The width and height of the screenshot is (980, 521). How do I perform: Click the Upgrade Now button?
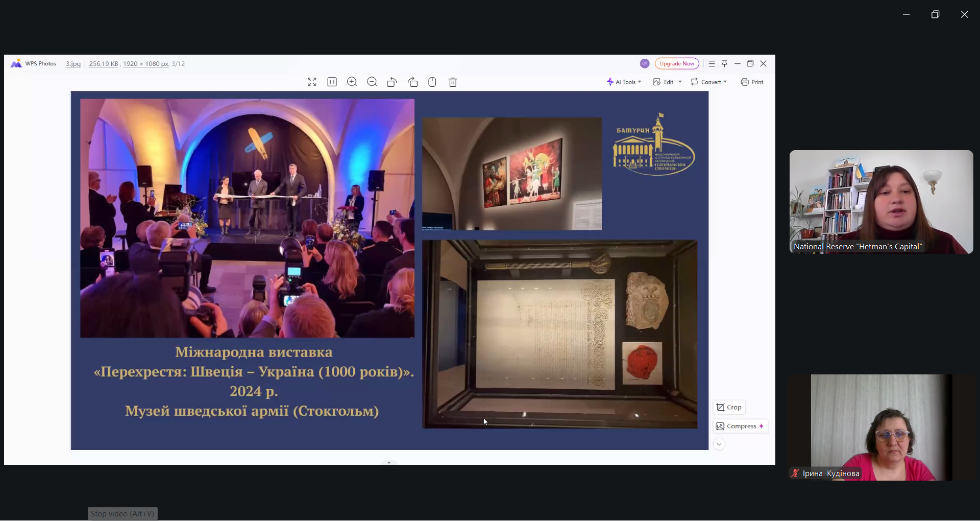click(x=677, y=64)
